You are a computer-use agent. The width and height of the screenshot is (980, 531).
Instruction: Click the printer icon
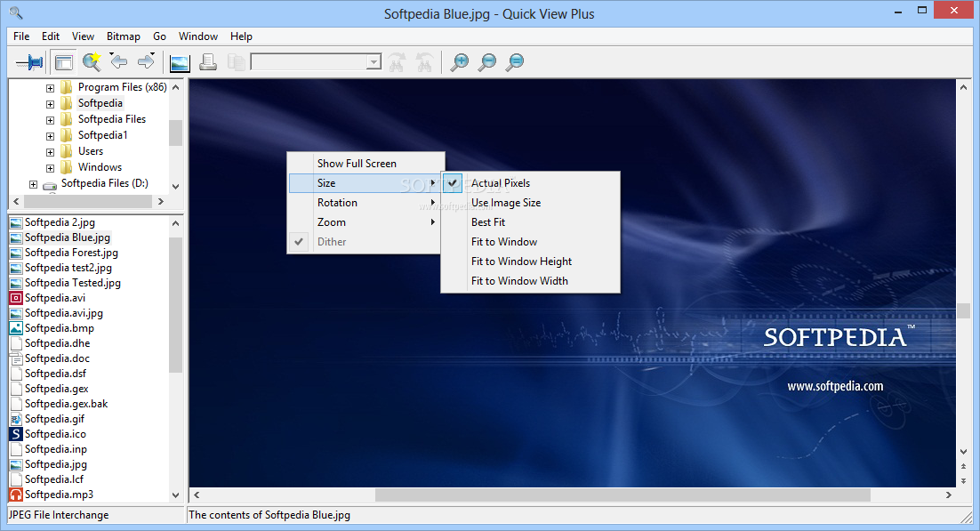coord(208,62)
